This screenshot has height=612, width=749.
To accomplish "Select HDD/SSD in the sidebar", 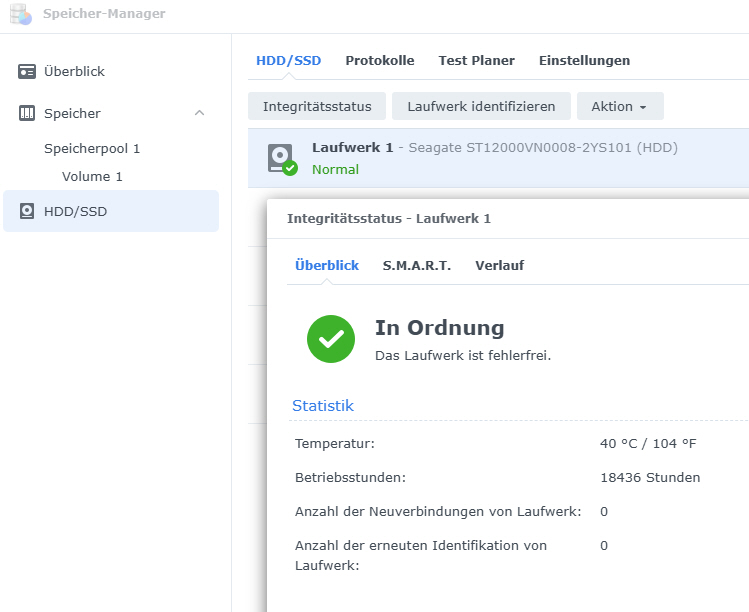I will [x=111, y=211].
